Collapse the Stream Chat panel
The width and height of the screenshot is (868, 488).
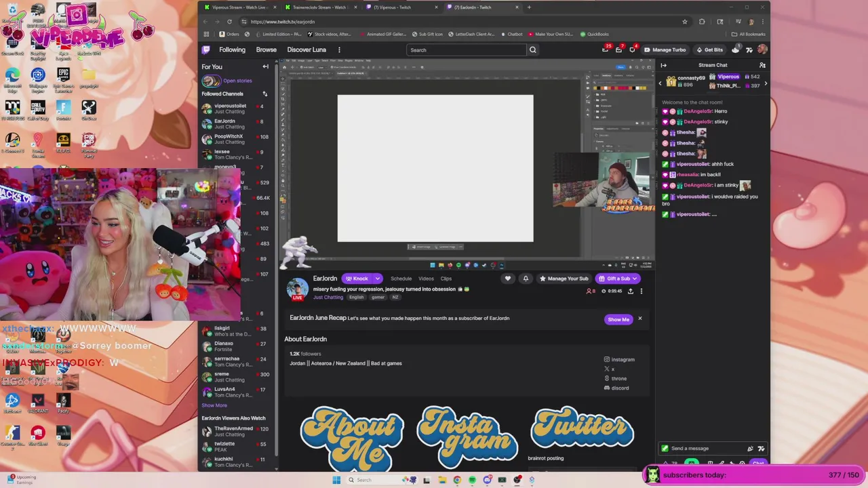click(663, 65)
